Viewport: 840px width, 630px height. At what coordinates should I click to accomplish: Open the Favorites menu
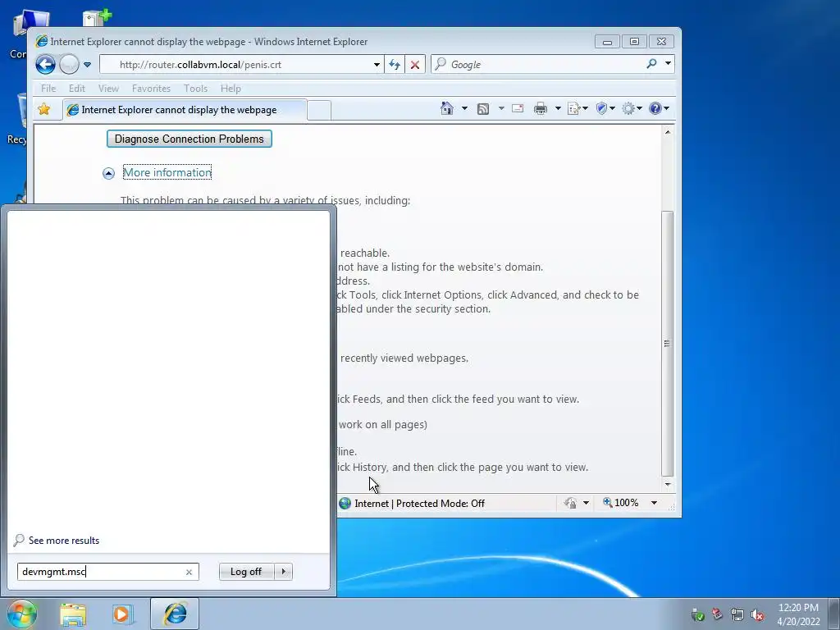[x=151, y=89]
